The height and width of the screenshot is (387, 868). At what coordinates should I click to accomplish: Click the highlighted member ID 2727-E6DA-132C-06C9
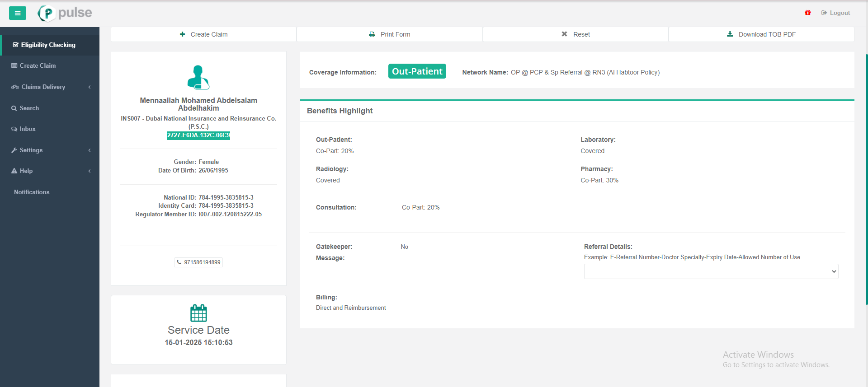[x=198, y=135]
